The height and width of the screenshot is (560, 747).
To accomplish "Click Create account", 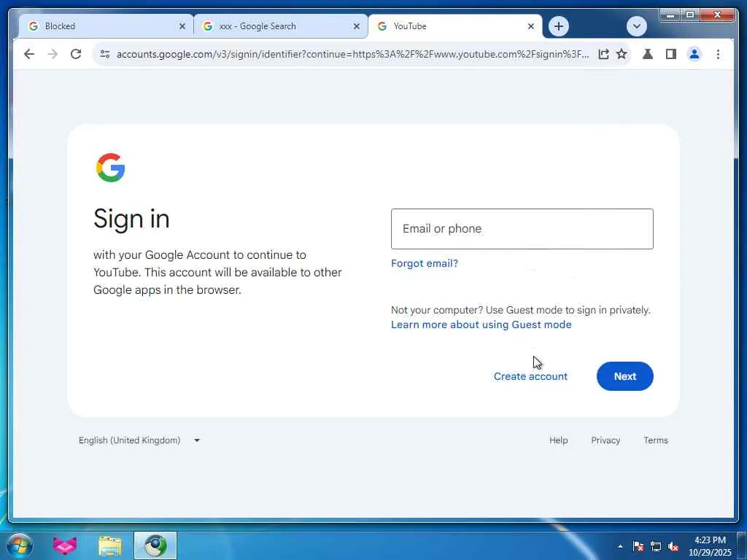I will pos(530,376).
